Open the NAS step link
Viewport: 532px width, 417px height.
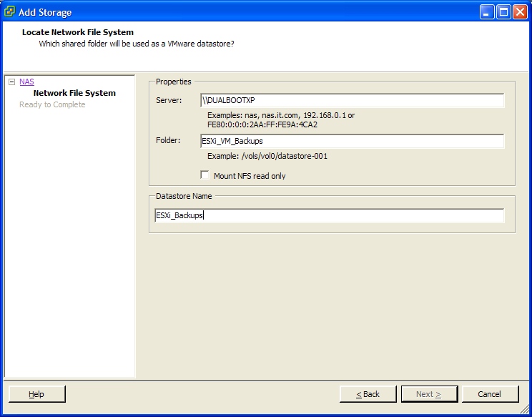pyautogui.click(x=26, y=82)
